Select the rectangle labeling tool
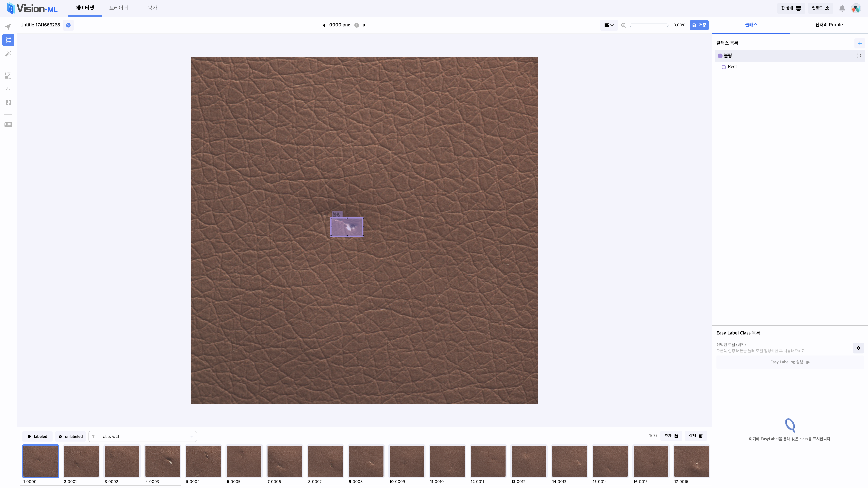The height and width of the screenshot is (488, 868). coord(8,40)
